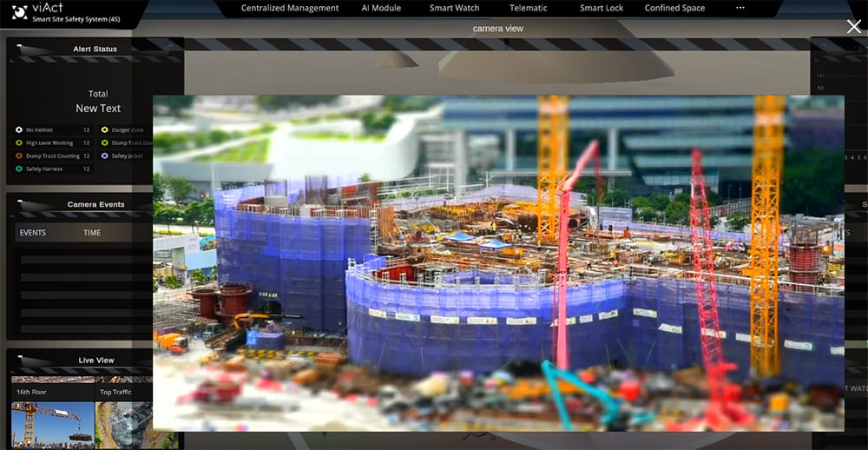
Task: Collapse the Live View panel
Action: coord(19,356)
